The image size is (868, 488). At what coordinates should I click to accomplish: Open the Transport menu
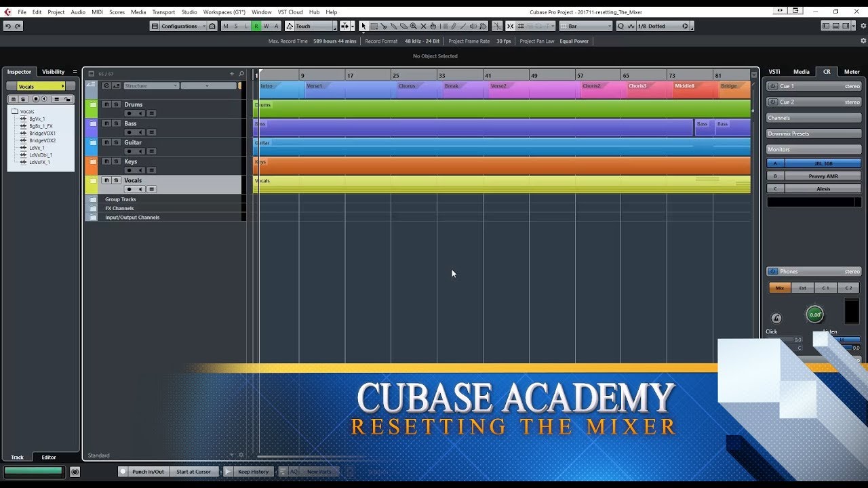point(163,12)
